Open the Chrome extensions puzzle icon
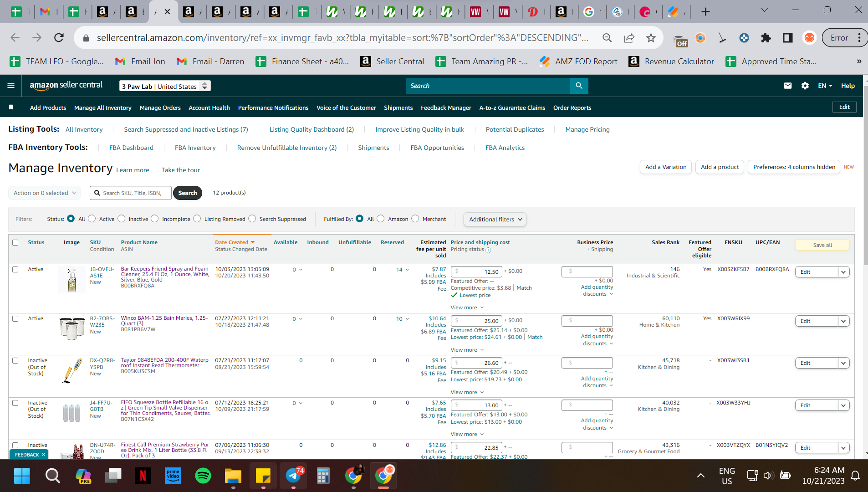Image resolution: width=868 pixels, height=492 pixels. [766, 38]
